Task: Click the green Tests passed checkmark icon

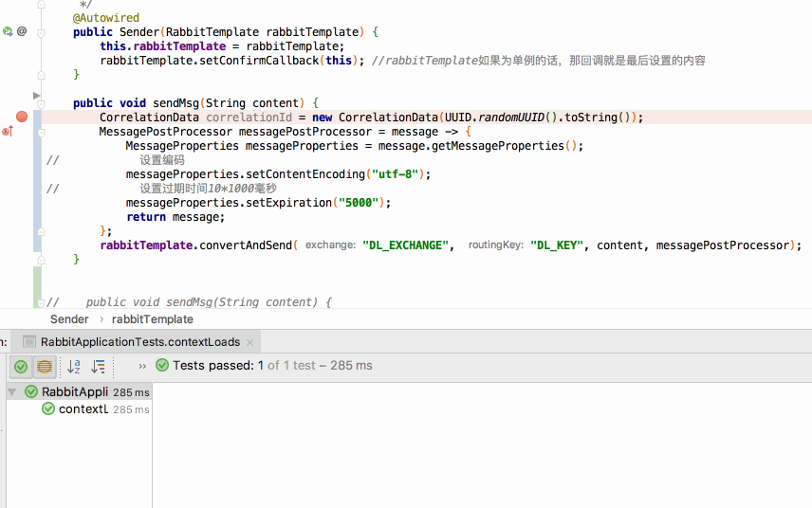Action: [x=162, y=365]
